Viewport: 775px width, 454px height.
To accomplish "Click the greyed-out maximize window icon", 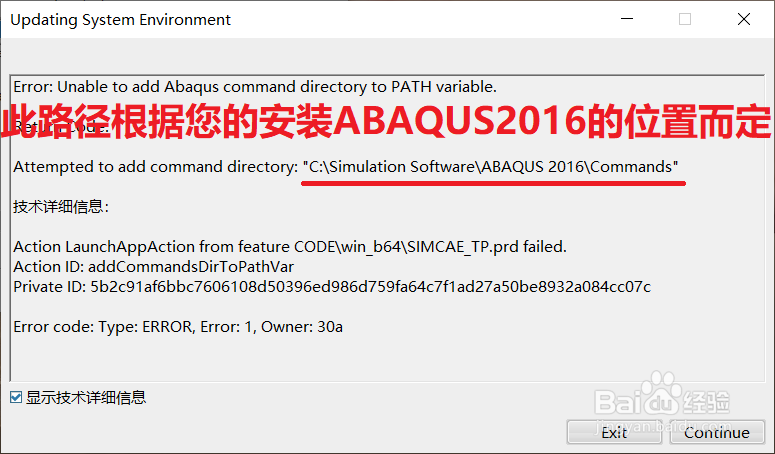I will pyautogui.click(x=685, y=19).
